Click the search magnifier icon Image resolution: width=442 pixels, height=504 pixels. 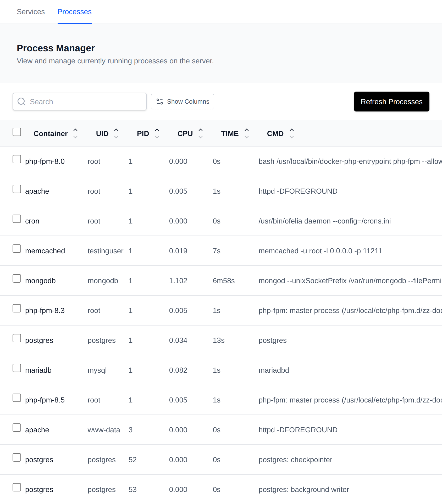pyautogui.click(x=21, y=102)
